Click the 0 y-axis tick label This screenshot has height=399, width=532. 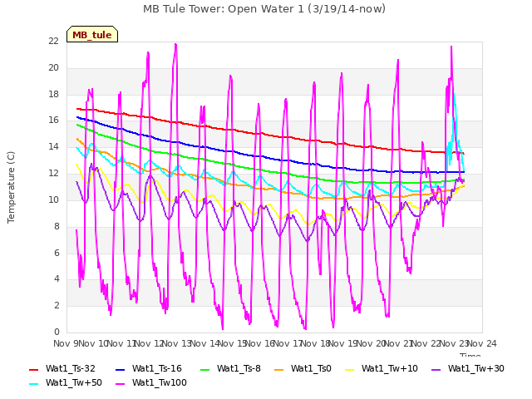click(x=57, y=332)
